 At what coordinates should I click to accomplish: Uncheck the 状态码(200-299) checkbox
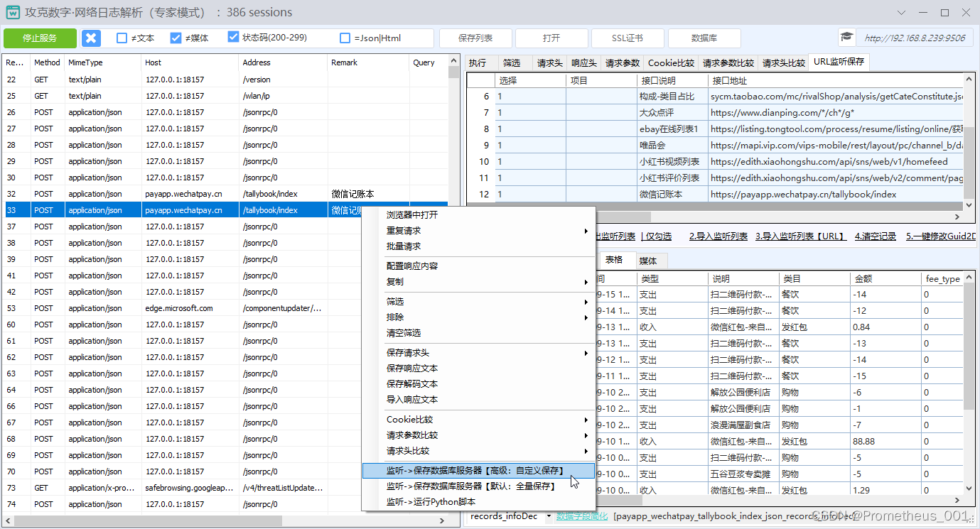[232, 38]
